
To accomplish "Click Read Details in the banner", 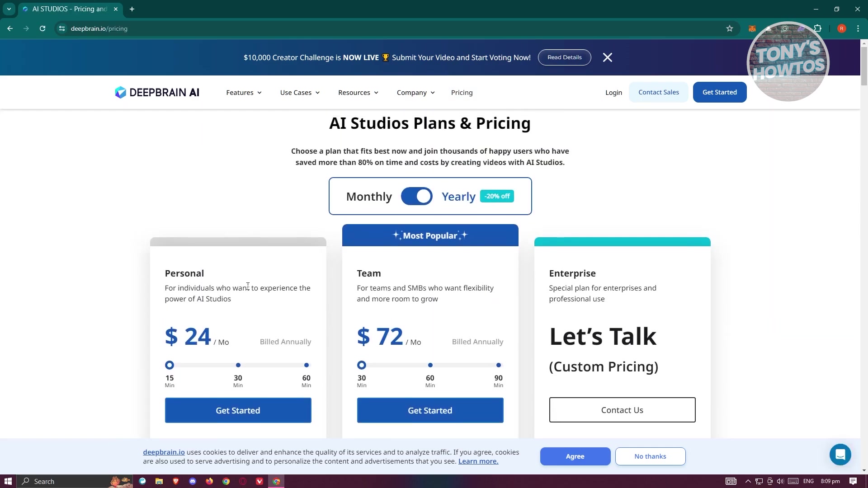I will [x=564, y=57].
